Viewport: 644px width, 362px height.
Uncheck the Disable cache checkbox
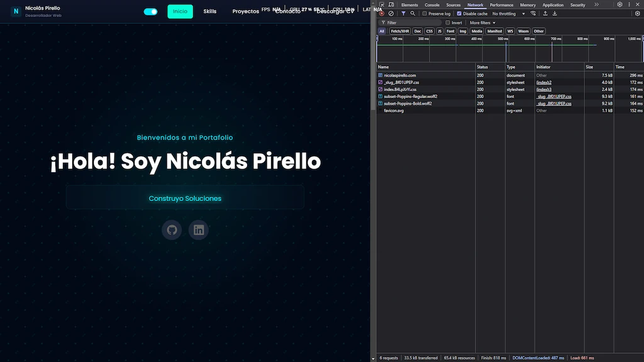(459, 13)
